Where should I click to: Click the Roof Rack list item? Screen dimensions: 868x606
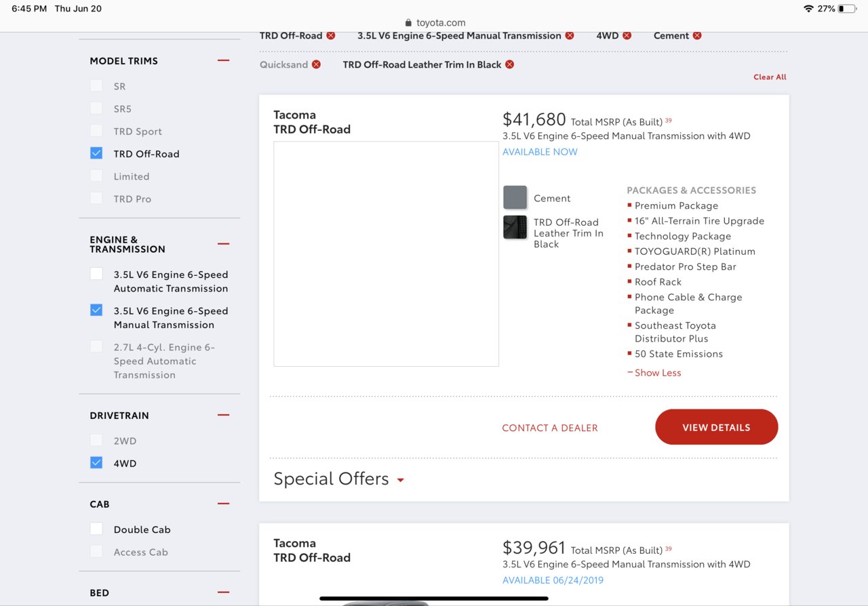tap(658, 282)
